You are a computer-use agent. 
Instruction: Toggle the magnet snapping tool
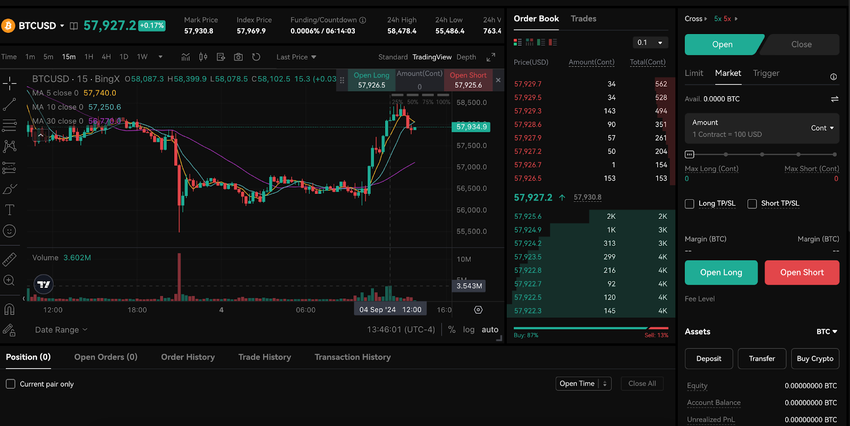10,309
